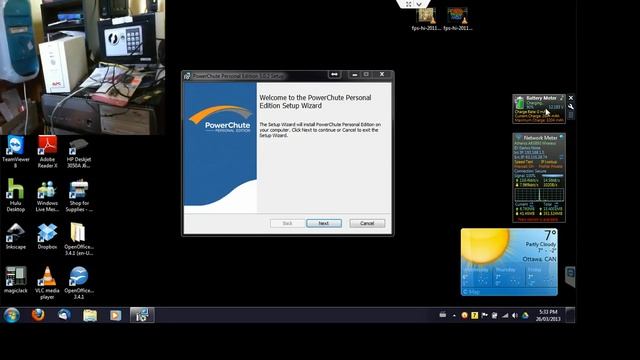Open the Dropbox desktop shortcut
The height and width of the screenshot is (360, 640).
(47, 236)
